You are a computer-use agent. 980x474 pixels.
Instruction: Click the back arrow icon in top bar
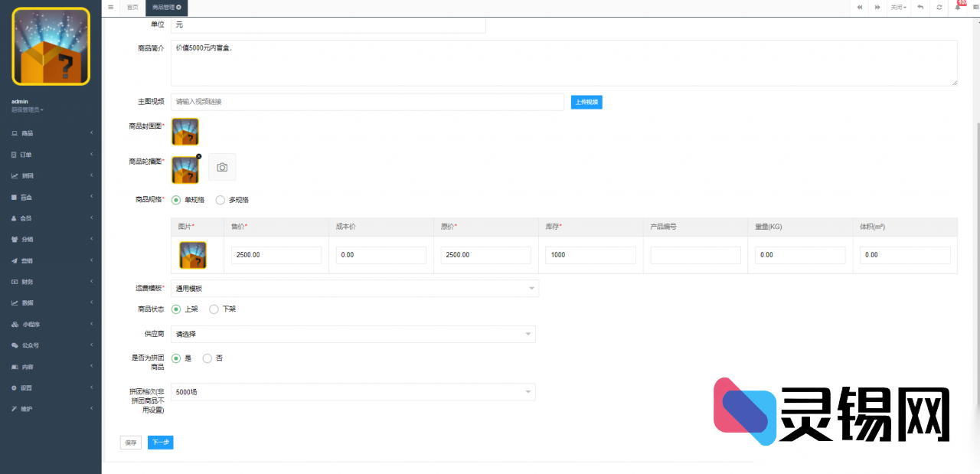(920, 7)
